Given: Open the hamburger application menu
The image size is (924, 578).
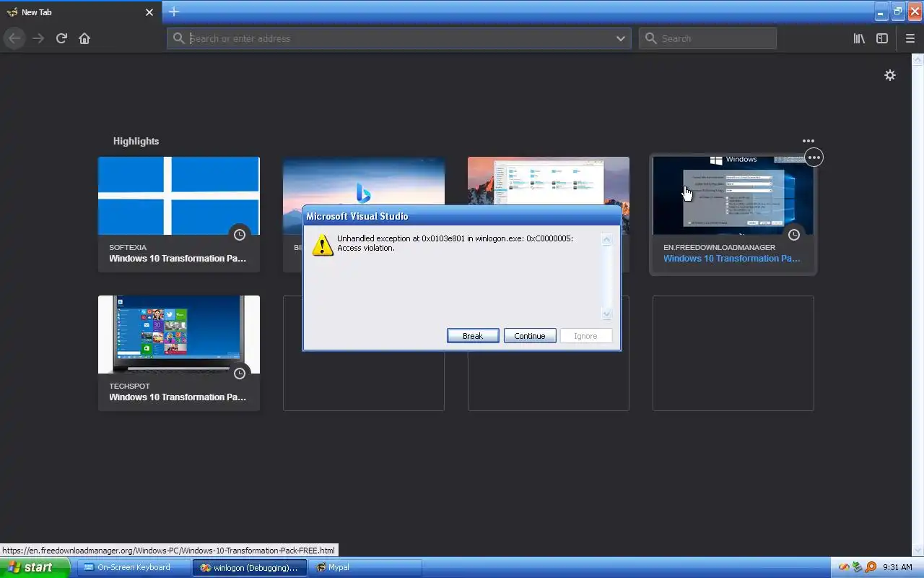Looking at the screenshot, I should [x=910, y=38].
